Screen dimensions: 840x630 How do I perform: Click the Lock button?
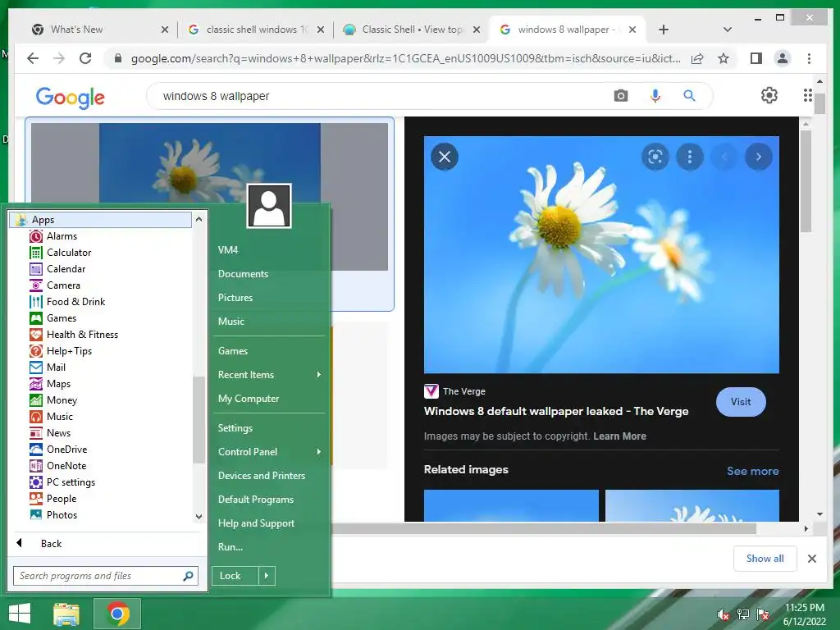click(235, 576)
